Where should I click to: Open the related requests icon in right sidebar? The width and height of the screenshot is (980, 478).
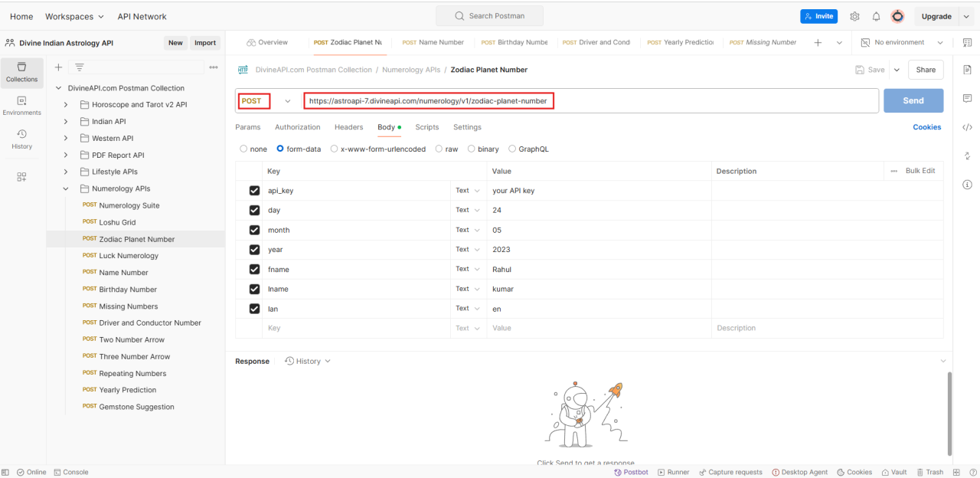pos(967,156)
